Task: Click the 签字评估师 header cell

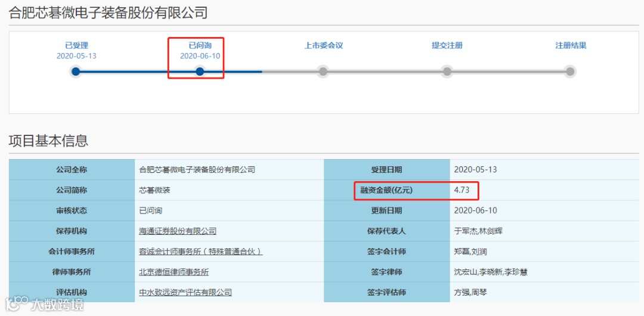Action: pyautogui.click(x=387, y=293)
